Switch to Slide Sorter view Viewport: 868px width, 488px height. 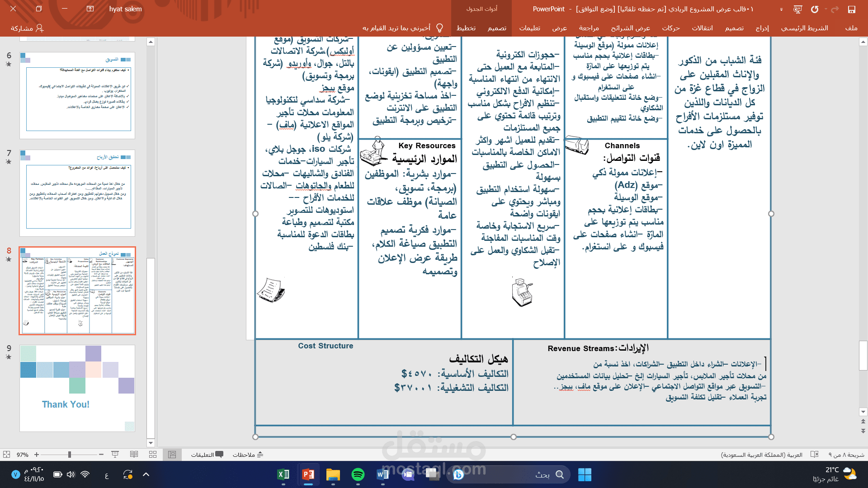pos(153,455)
